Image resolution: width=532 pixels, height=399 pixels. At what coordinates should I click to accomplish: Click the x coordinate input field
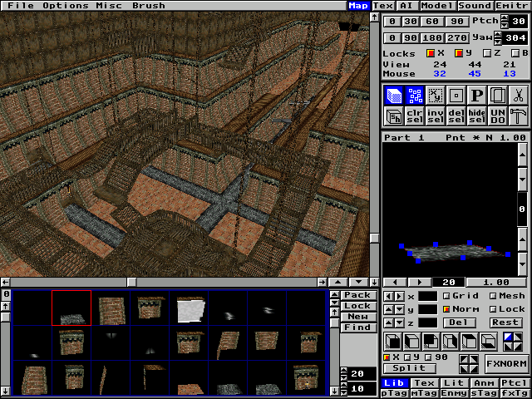coord(427,296)
